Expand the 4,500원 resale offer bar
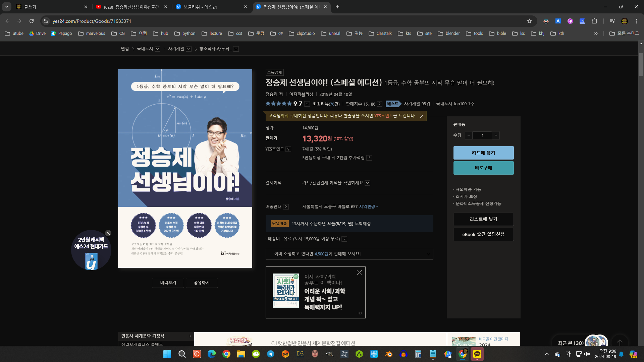Screen dimensions: 644x362 point(428,254)
